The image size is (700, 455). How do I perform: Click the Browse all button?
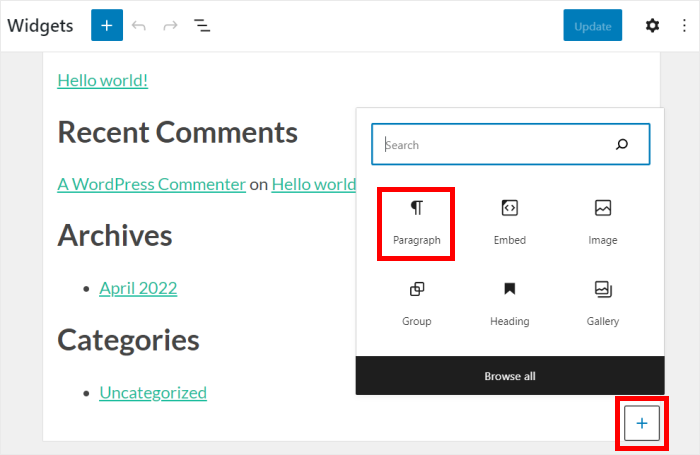(510, 376)
